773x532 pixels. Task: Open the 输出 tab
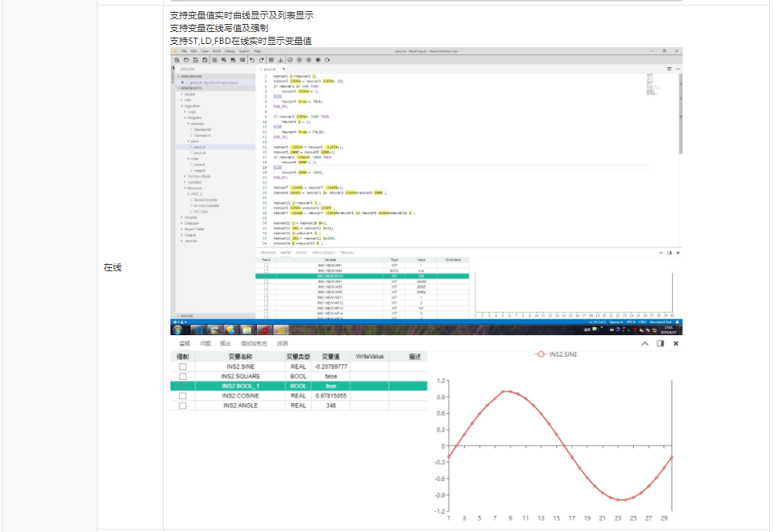pyautogui.click(x=226, y=343)
